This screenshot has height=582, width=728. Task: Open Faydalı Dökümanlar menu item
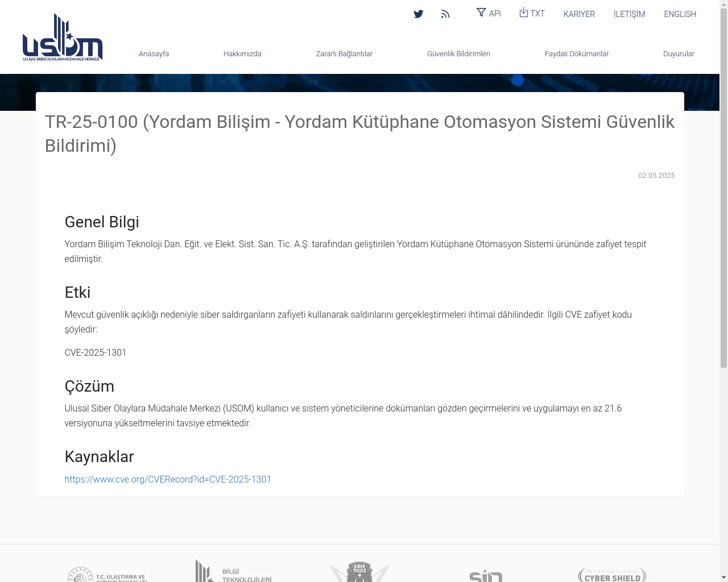tap(577, 54)
